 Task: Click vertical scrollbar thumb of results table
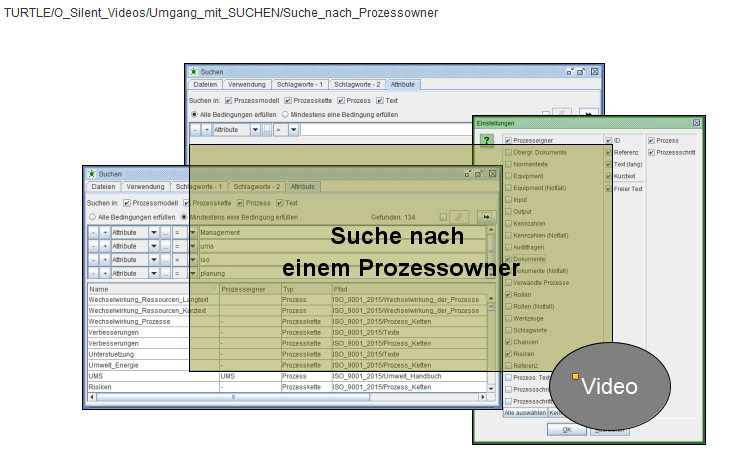click(491, 307)
